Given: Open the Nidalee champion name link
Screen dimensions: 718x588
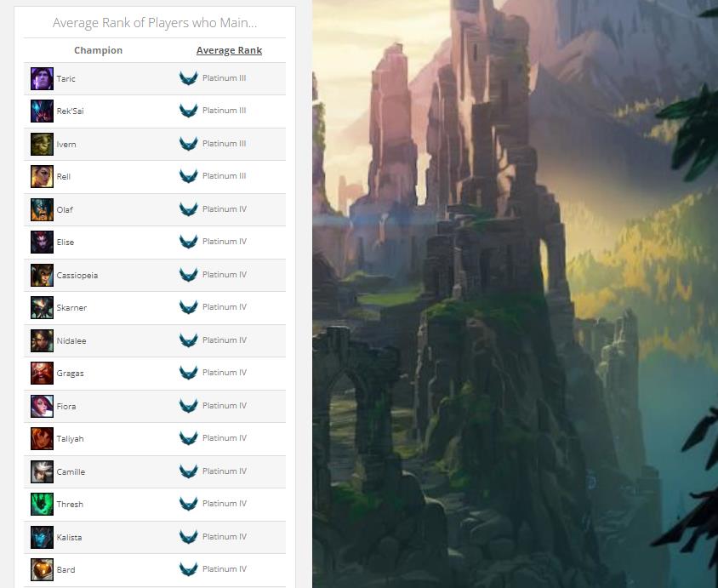Looking at the screenshot, I should pos(71,341).
